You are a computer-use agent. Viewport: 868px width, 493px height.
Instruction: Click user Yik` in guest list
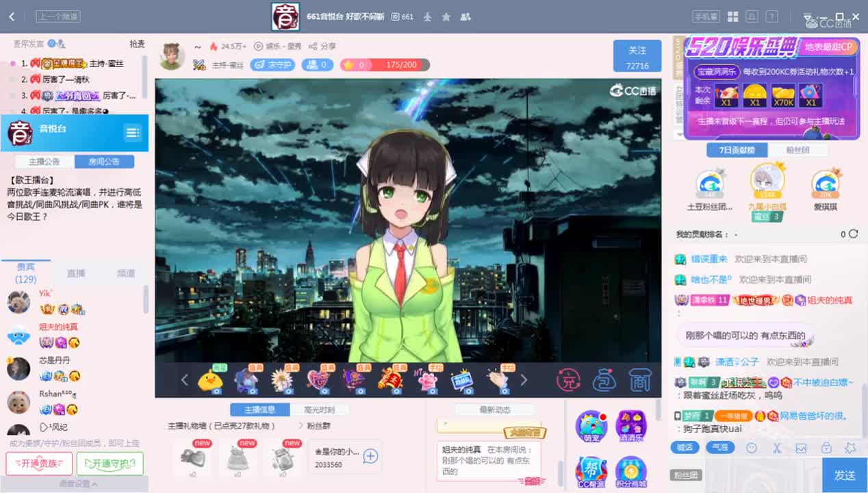[x=45, y=294]
